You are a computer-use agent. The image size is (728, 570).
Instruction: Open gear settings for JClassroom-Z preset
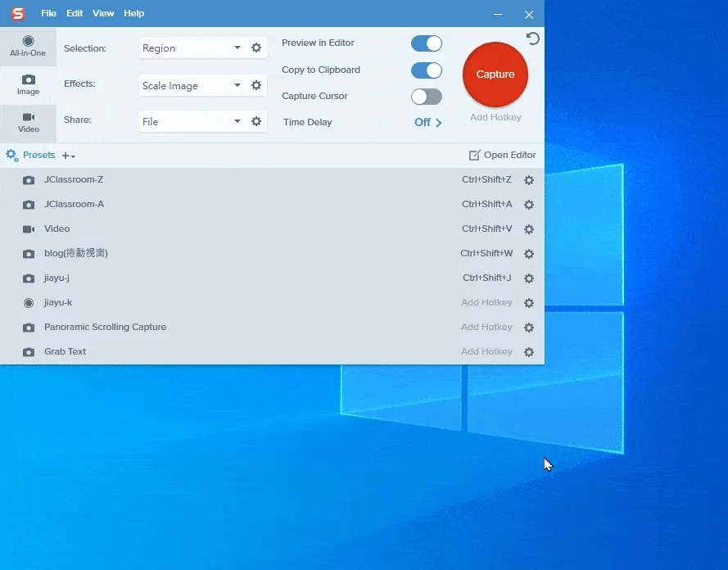point(529,180)
